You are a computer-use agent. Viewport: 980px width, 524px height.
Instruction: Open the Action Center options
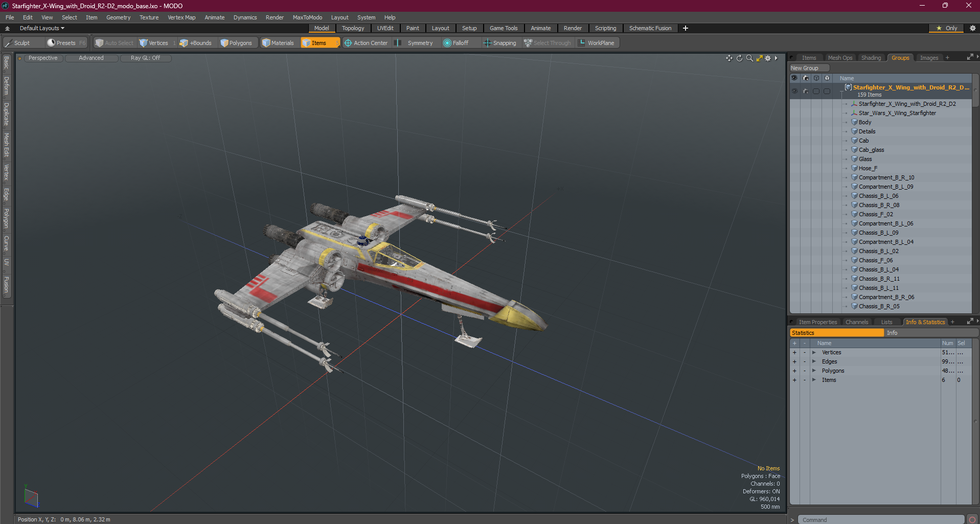(366, 43)
